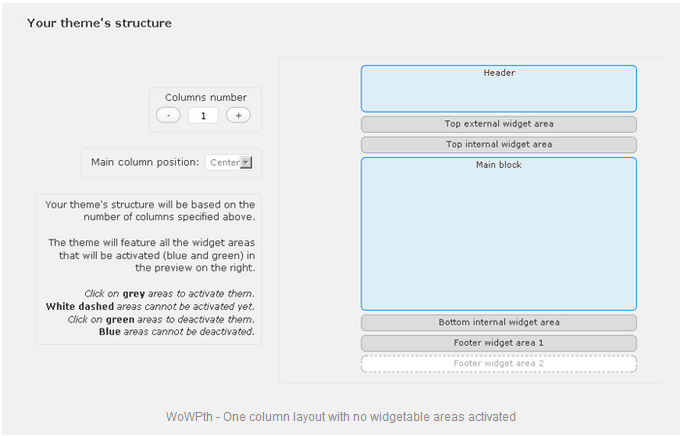The height and width of the screenshot is (436, 681).
Task: Click the Your theme's structure heading
Action: click(99, 23)
